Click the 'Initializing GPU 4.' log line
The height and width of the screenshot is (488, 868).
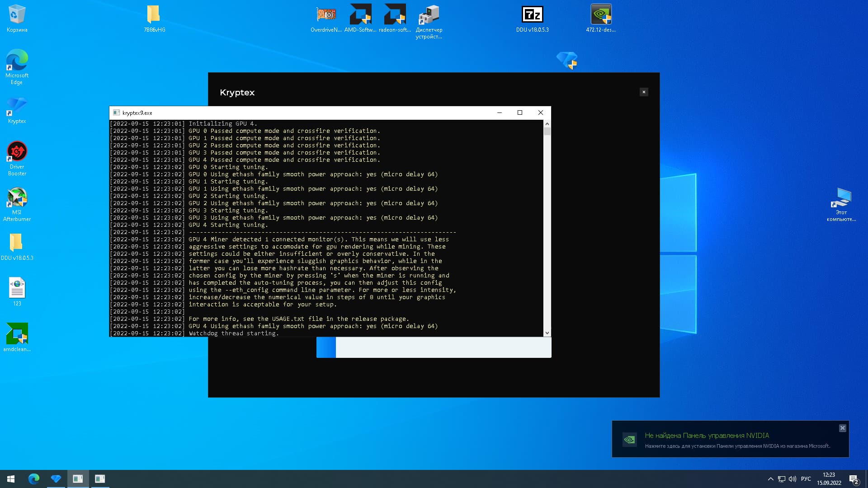tap(223, 123)
